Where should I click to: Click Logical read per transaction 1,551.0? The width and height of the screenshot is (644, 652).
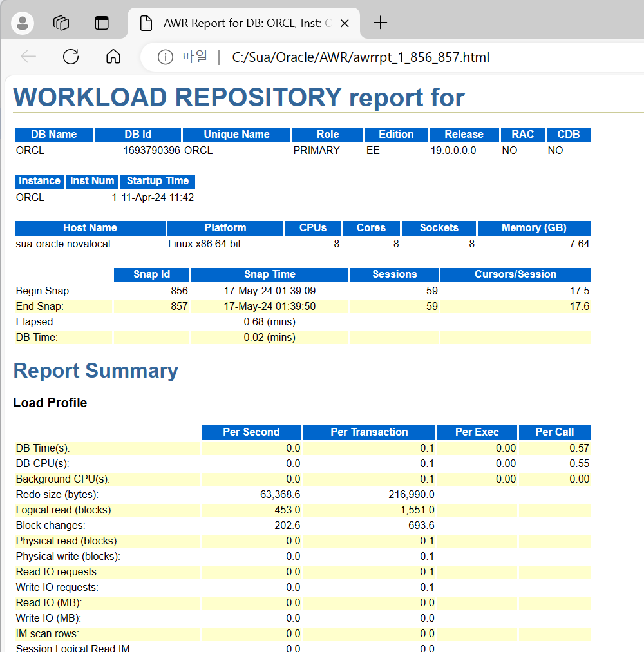pyautogui.click(x=417, y=510)
